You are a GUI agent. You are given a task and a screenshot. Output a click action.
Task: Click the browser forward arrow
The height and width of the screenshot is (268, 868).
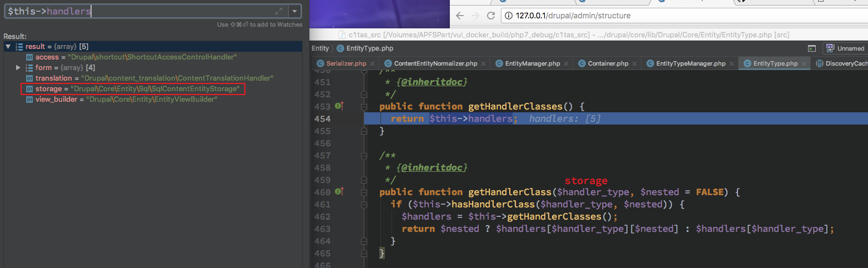click(x=475, y=16)
